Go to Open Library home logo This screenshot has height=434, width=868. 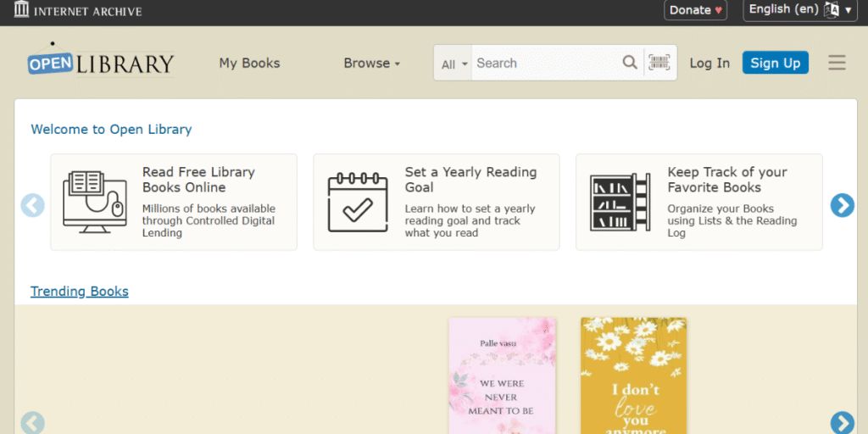102,60
